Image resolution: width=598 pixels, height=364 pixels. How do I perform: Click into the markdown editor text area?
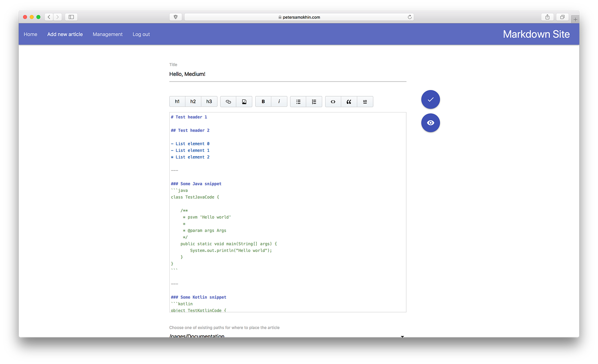[288, 212]
